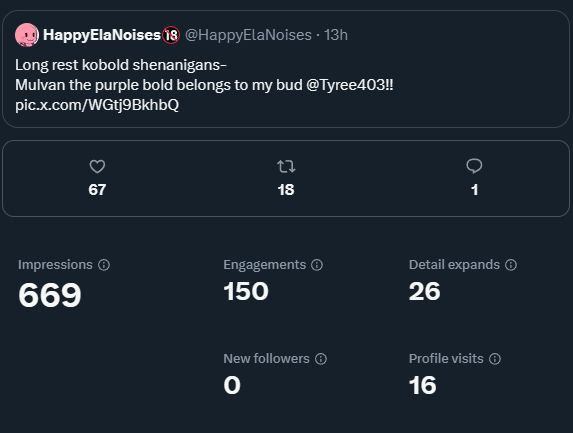Viewport: 573px width, 433px height.
Task: Click the reply speech bubble icon
Action: tap(474, 166)
